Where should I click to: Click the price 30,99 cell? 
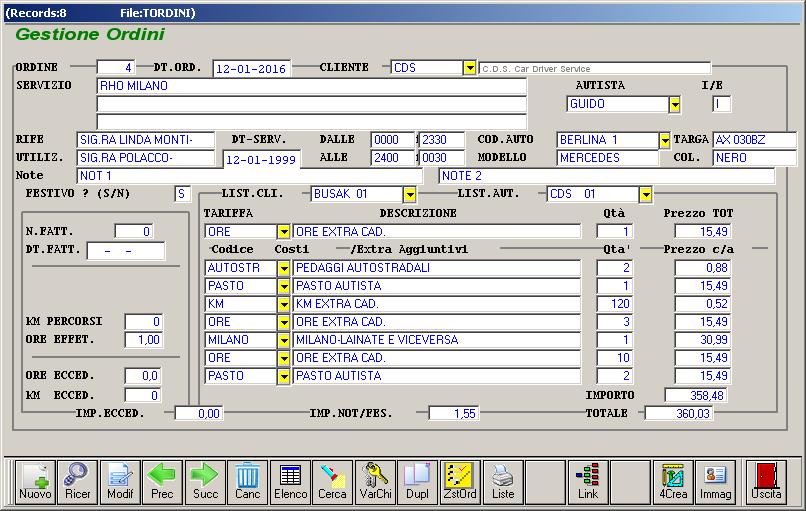703,340
